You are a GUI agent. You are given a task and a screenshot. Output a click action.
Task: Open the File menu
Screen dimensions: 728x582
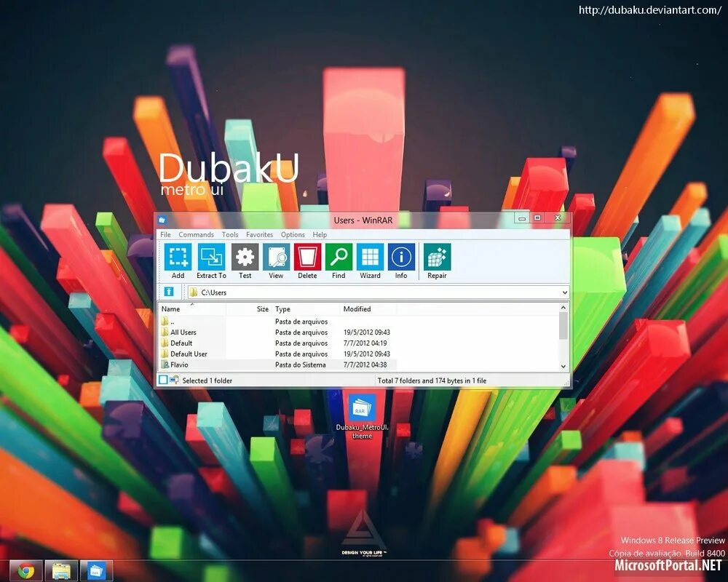pos(166,234)
